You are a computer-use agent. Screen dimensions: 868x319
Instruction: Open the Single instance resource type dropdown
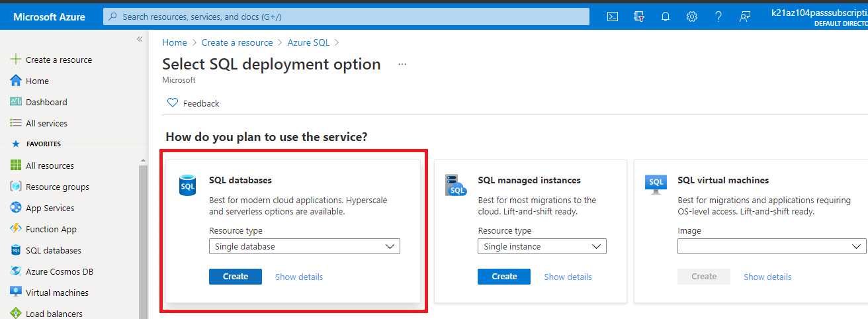[x=542, y=246]
